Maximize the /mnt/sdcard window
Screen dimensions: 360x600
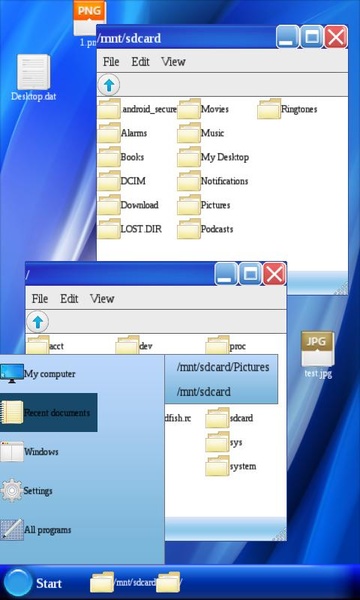click(312, 37)
